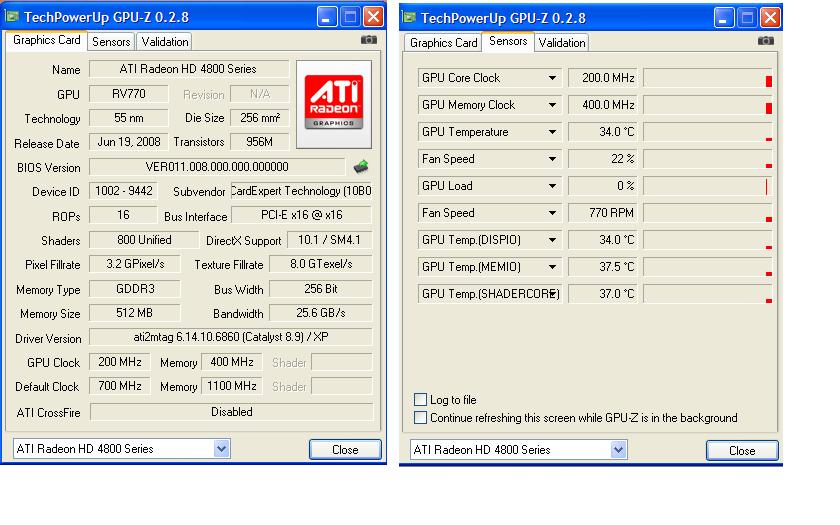Viewport: 840px width, 525px height.
Task: Click the Device ID value 1002 - 9442
Action: coord(123,191)
